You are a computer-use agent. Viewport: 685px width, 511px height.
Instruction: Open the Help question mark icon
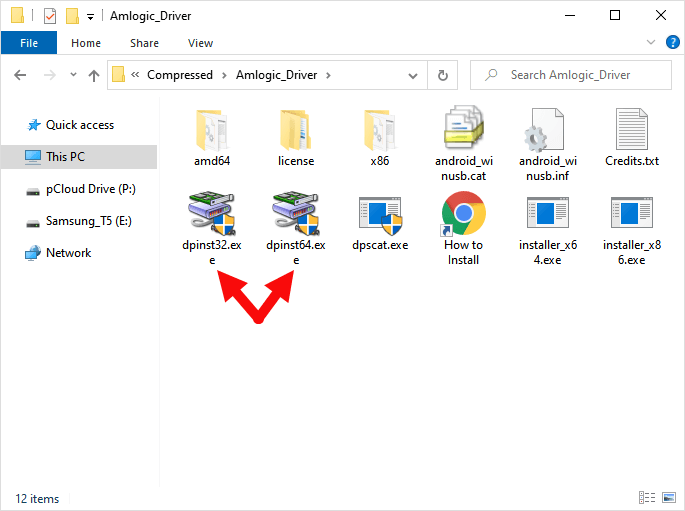[672, 42]
